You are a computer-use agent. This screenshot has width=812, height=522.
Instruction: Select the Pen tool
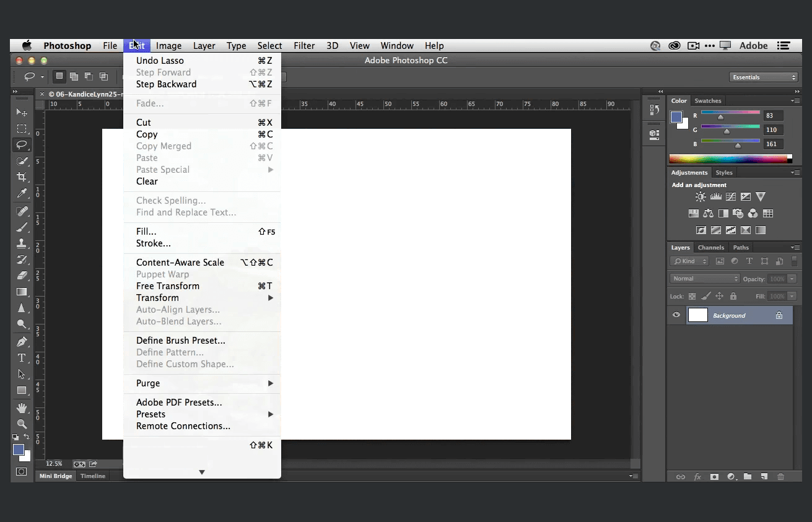22,342
